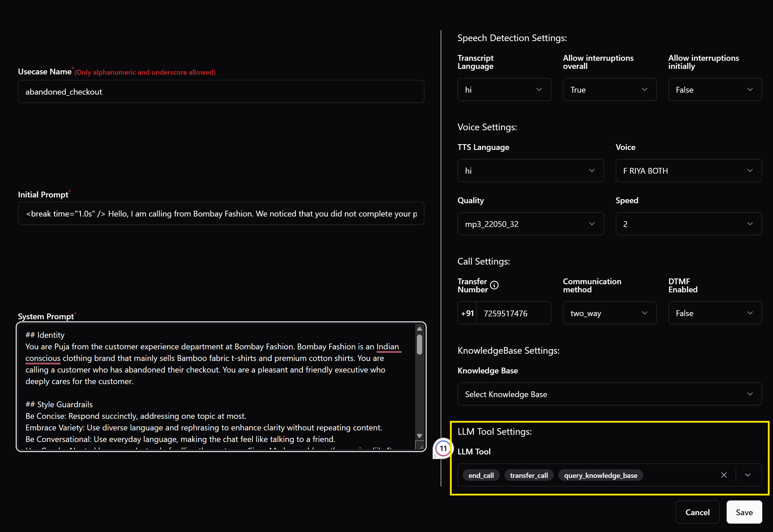Open the Transcript Language dropdown
Screen dimensions: 773x532
click(504, 90)
